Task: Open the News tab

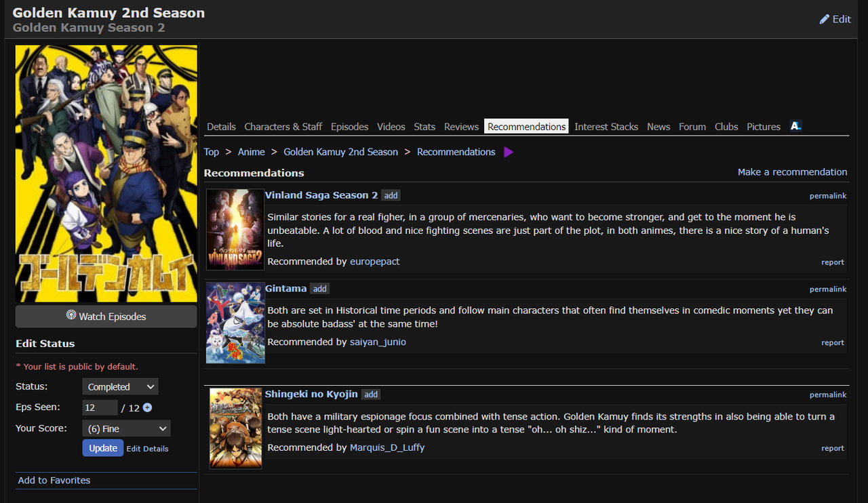Action: (658, 127)
